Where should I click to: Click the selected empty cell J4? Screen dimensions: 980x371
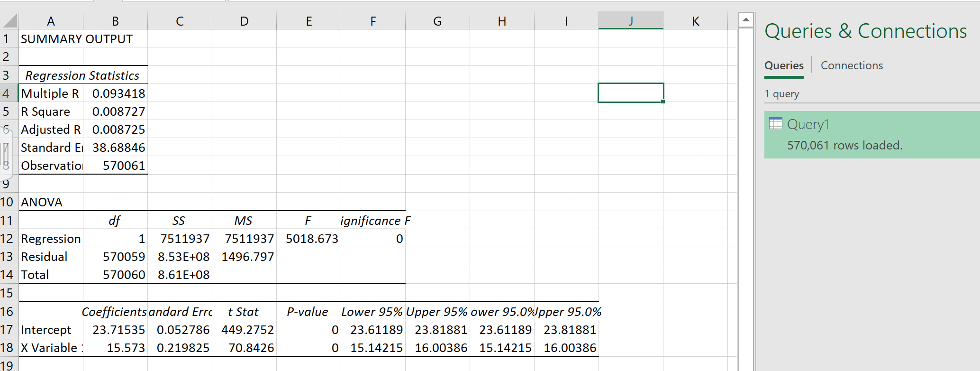coord(631,93)
